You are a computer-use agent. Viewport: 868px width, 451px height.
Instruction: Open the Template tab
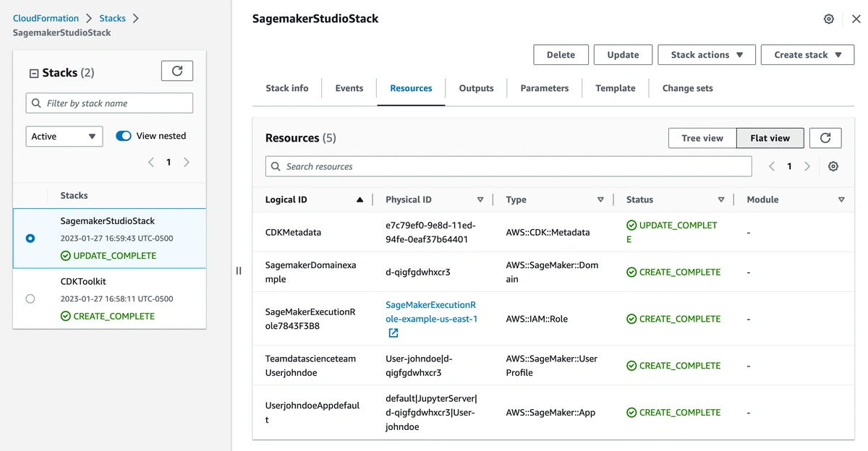point(616,88)
